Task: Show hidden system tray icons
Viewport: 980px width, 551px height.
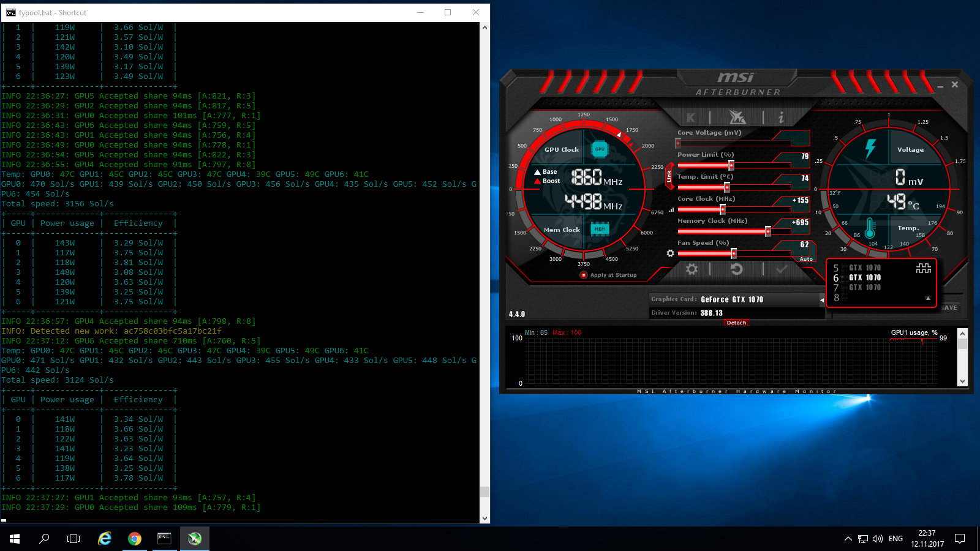Action: coord(848,539)
